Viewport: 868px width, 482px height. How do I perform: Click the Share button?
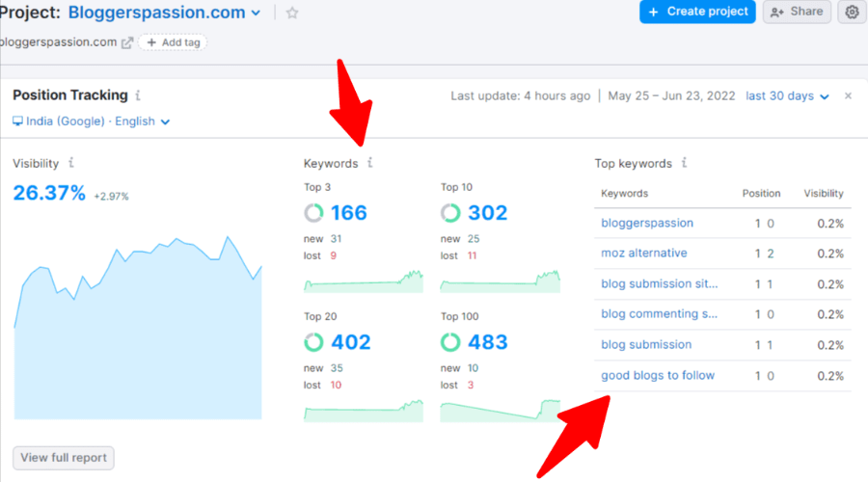coord(797,12)
